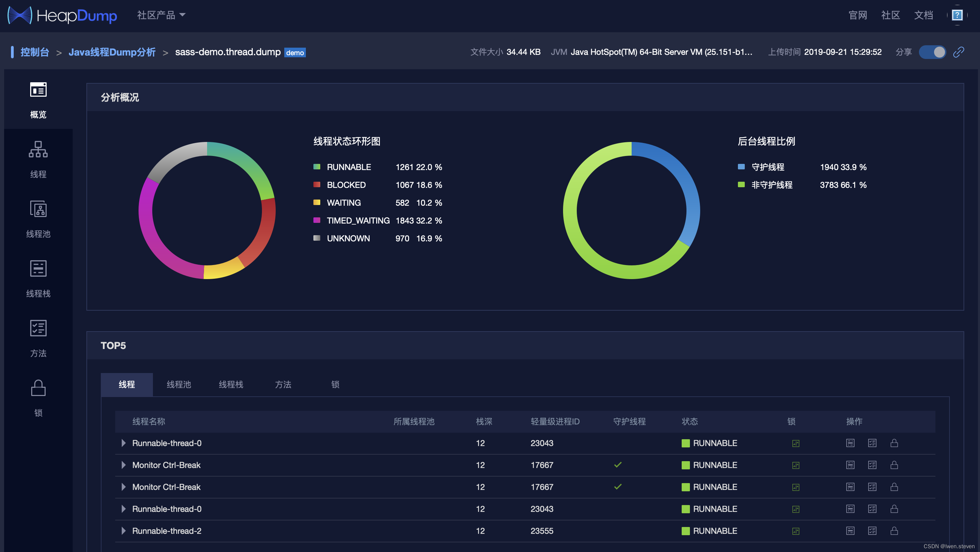The width and height of the screenshot is (980, 552).
Task: Click the 分析概况 panel heading
Action: point(120,97)
